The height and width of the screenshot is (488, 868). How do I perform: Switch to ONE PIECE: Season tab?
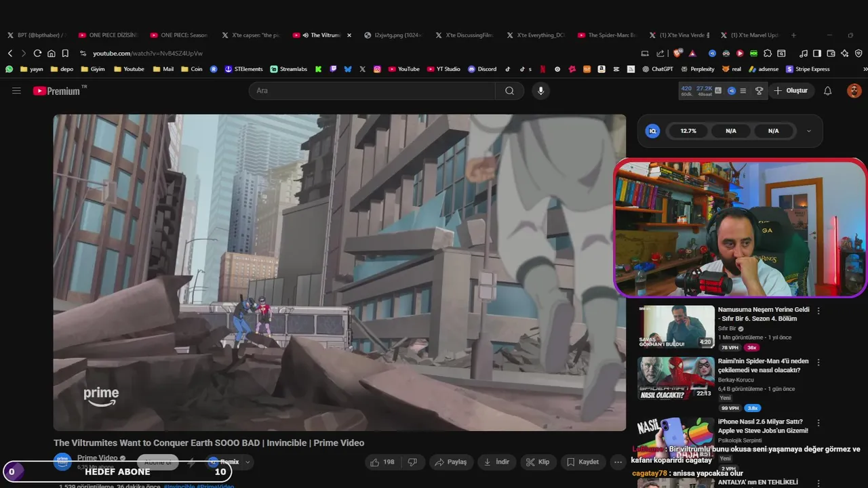180,35
